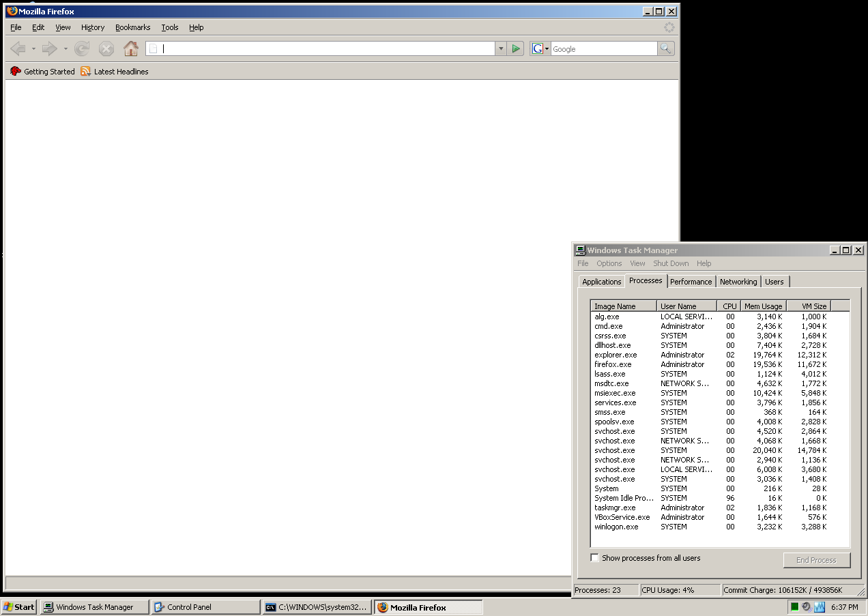Enable Show processes from all users
The height and width of the screenshot is (616, 868).
[595, 558]
